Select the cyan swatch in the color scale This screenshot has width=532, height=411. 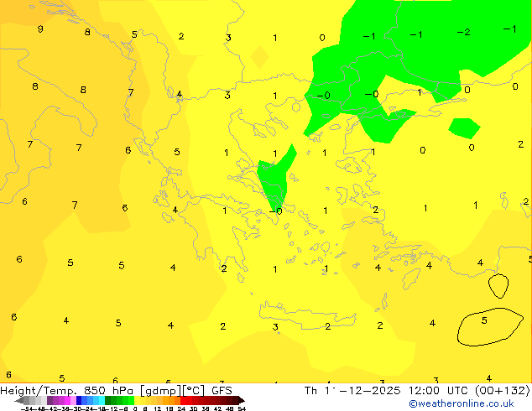coord(102,400)
